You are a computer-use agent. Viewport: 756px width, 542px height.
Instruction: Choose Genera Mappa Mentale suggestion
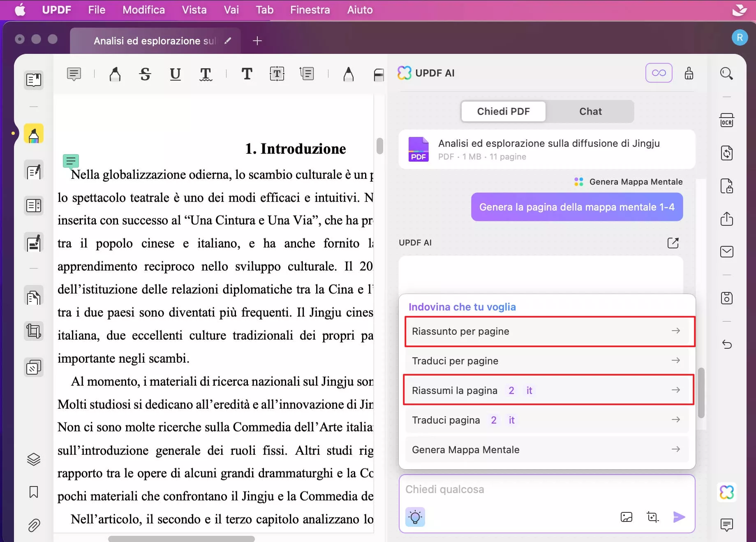click(547, 450)
